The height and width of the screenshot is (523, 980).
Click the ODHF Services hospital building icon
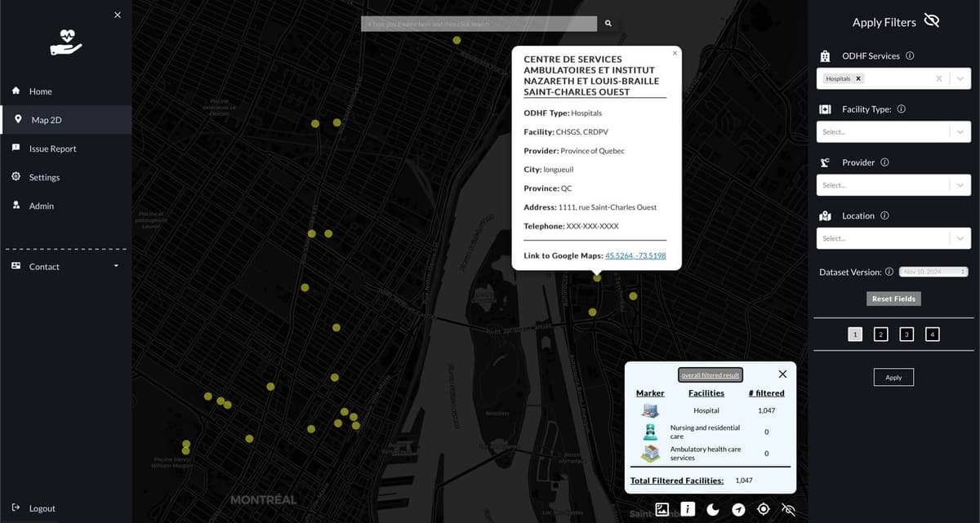(825, 56)
